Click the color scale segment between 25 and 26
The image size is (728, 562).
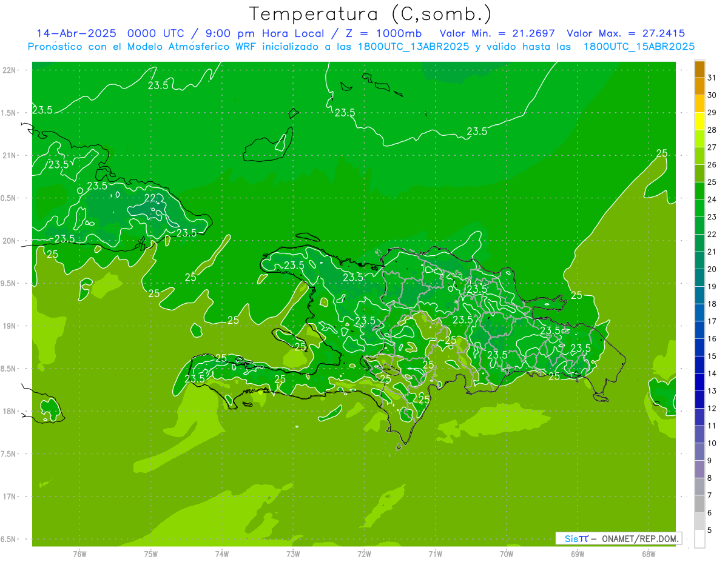tap(699, 173)
